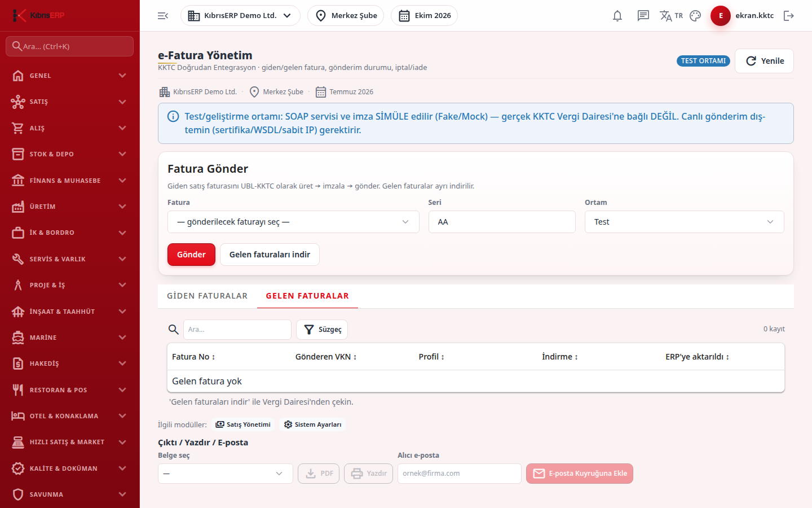Image resolution: width=812 pixels, height=508 pixels.
Task: Expand the SATIŞ sidebar section
Action: coord(70,102)
